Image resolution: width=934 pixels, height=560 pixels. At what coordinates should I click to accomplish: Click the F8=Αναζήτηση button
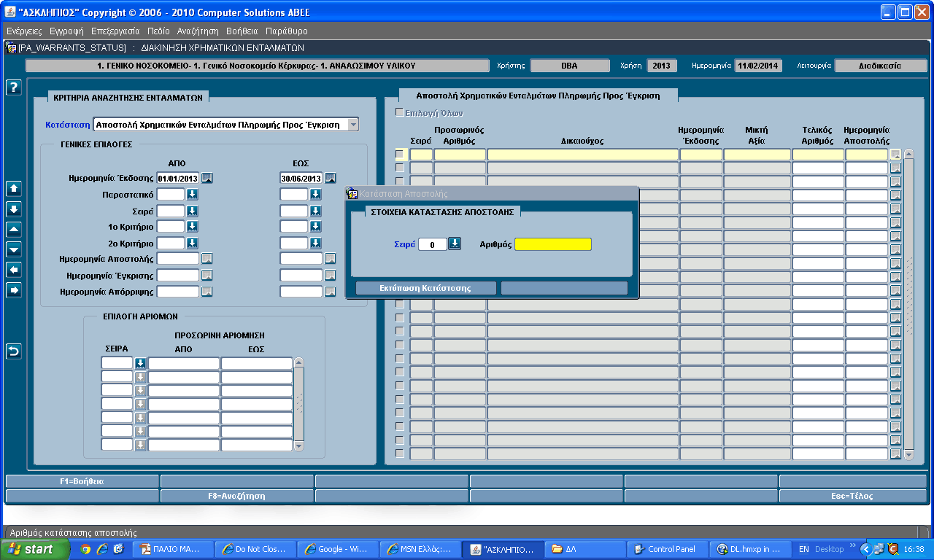pyautogui.click(x=236, y=496)
